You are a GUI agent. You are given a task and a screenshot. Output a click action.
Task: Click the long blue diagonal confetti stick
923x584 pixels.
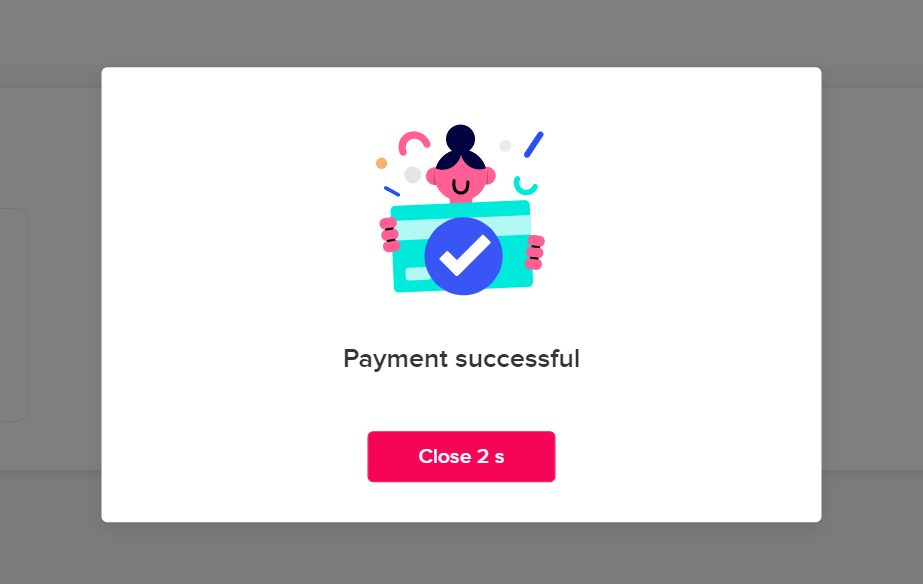[x=534, y=145]
